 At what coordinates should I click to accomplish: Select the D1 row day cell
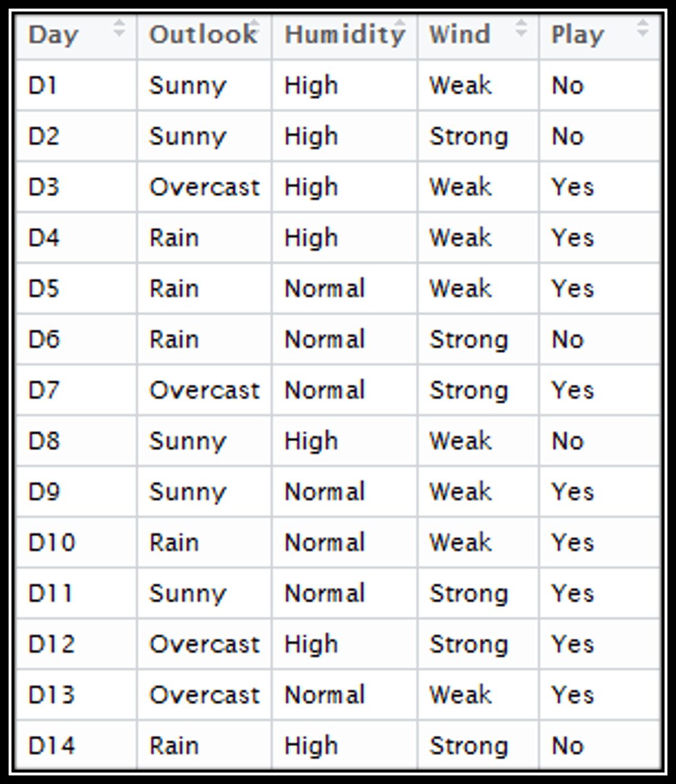click(43, 86)
